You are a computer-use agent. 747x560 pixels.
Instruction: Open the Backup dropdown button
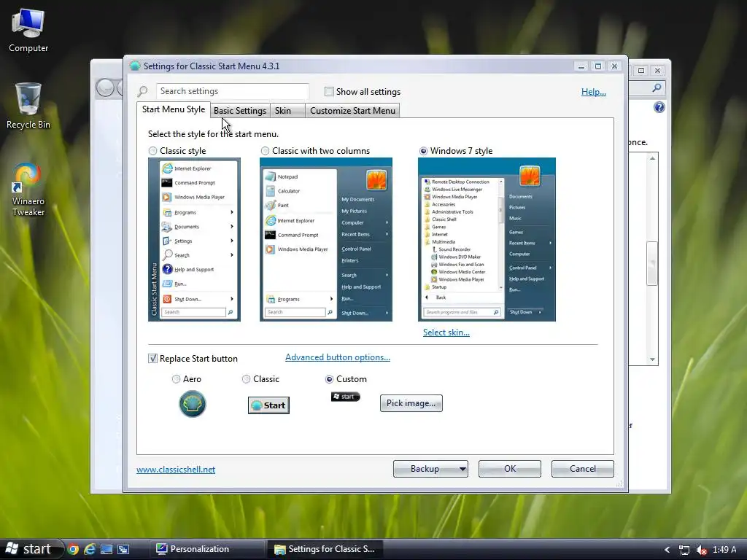point(430,469)
